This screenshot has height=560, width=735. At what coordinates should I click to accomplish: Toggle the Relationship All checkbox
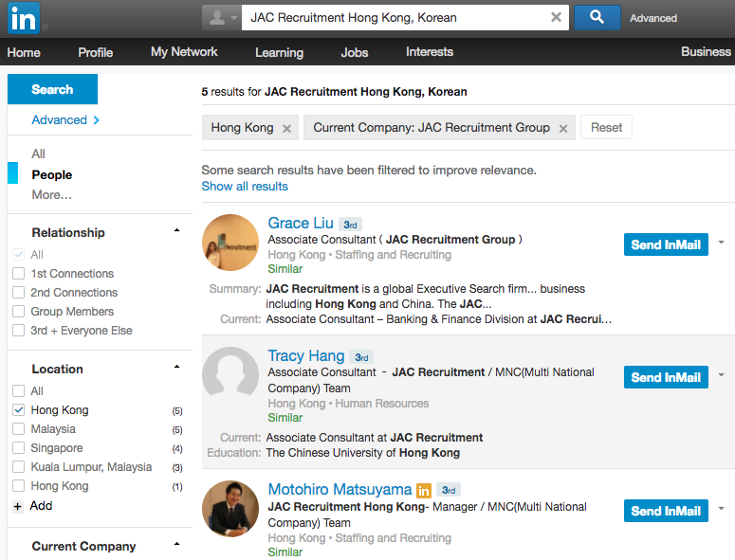18,255
